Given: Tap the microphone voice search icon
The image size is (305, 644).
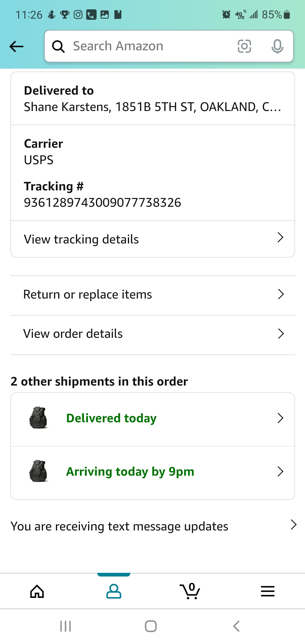Looking at the screenshot, I should click(x=277, y=46).
